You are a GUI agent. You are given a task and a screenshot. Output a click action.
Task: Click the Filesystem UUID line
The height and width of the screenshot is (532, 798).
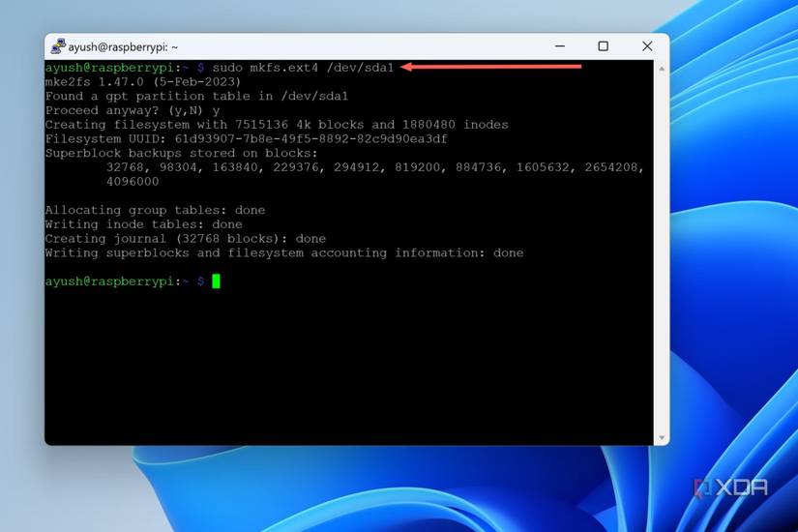point(247,138)
